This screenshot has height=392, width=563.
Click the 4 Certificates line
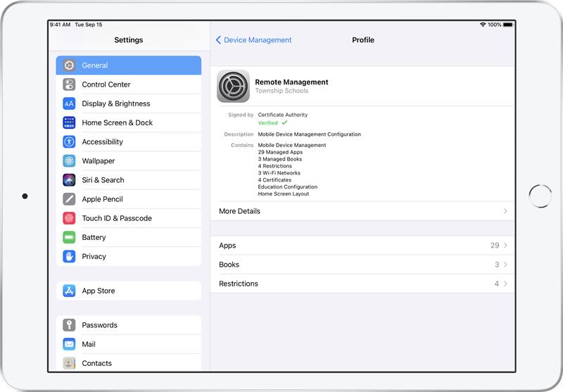click(274, 180)
